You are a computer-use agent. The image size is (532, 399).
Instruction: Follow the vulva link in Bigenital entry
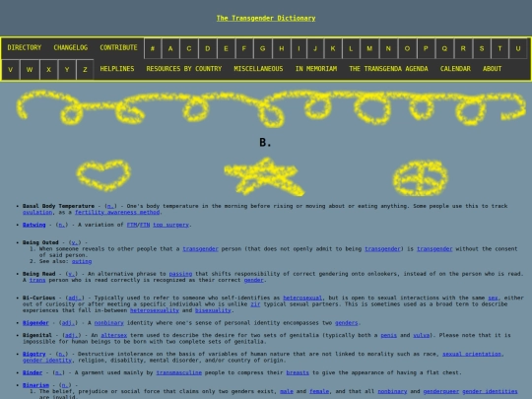coord(421,336)
